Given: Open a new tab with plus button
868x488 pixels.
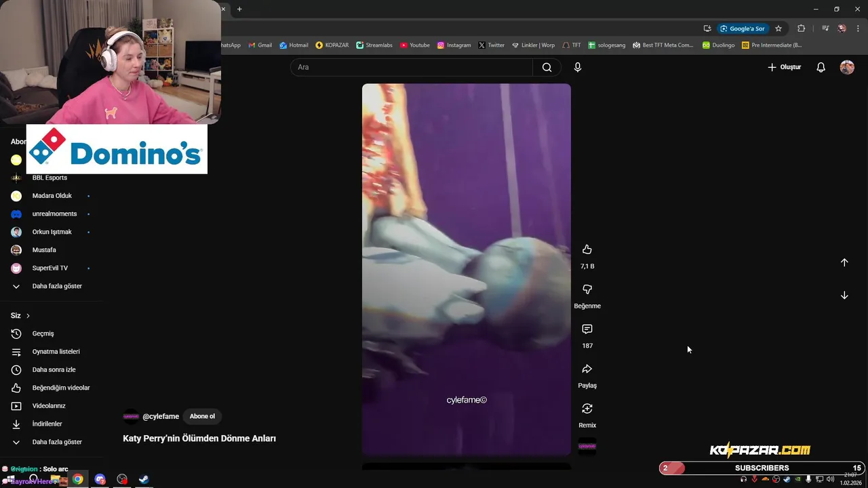Looking at the screenshot, I should 239,9.
